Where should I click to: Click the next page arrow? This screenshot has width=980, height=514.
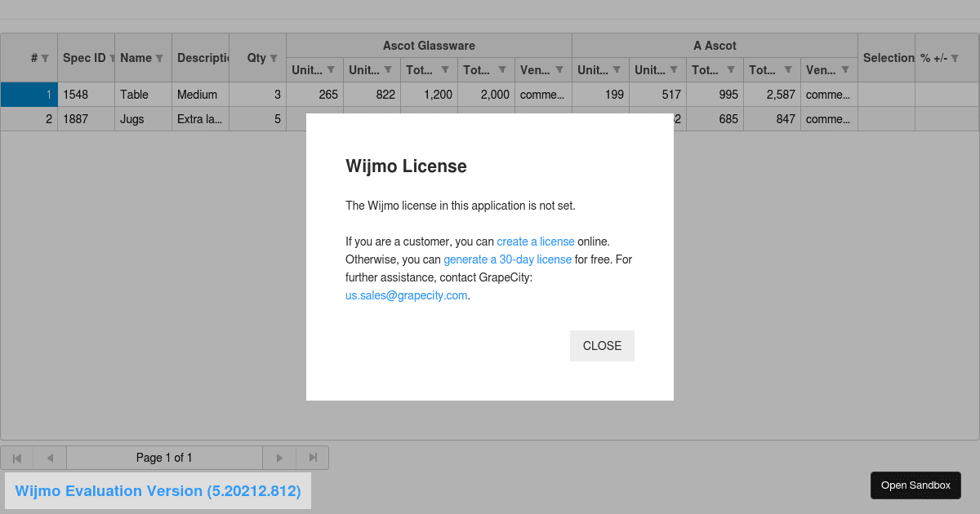(279, 458)
